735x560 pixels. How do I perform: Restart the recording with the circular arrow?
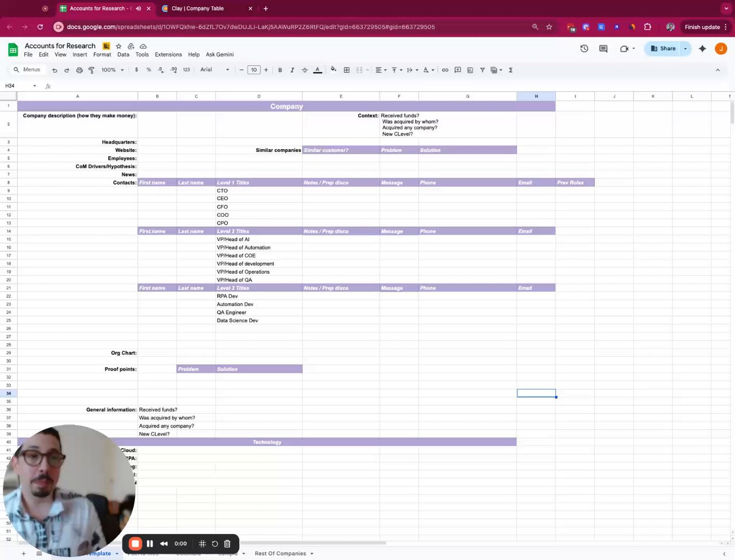pyautogui.click(x=215, y=543)
